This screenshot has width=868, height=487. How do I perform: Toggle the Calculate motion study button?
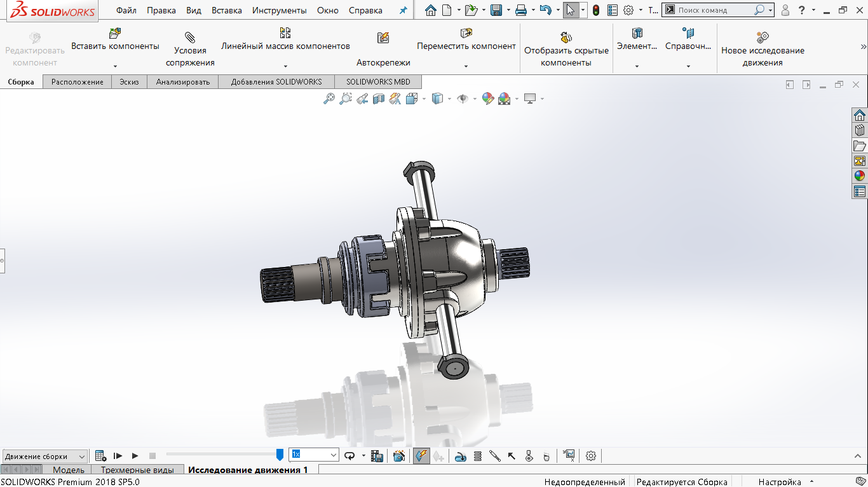coord(100,456)
